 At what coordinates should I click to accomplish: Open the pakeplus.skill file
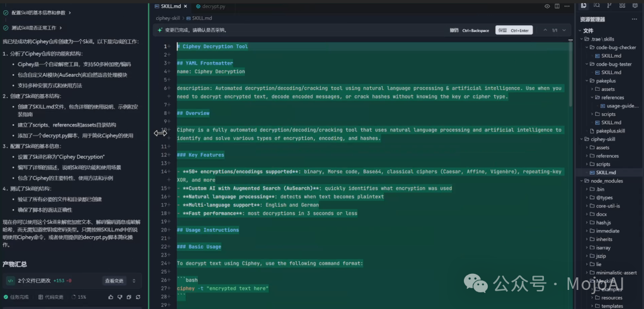pyautogui.click(x=607, y=131)
